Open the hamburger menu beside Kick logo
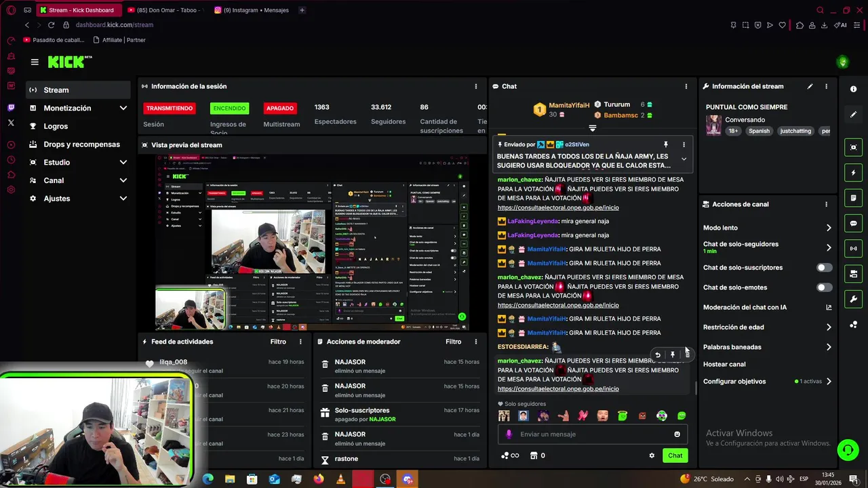This screenshot has height=488, width=868. point(35,62)
